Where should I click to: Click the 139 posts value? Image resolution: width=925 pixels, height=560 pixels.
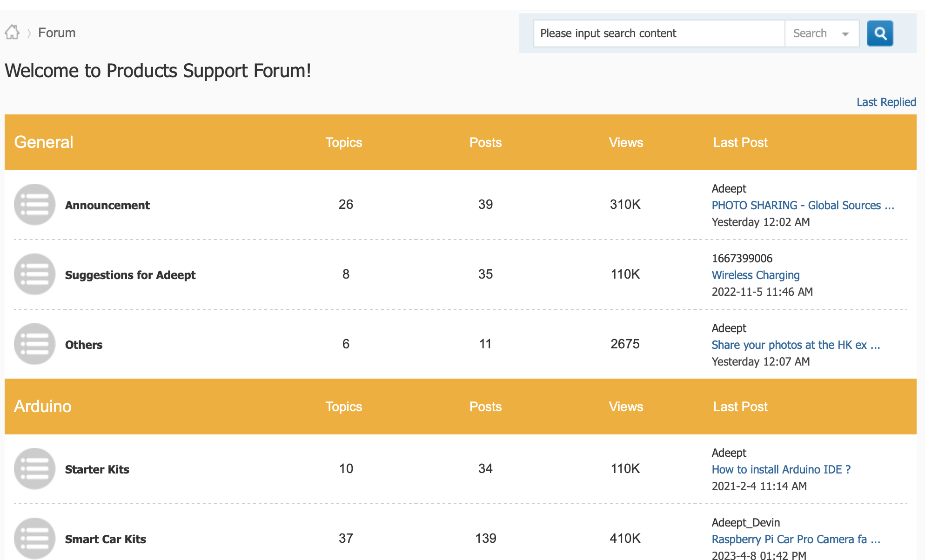pyautogui.click(x=486, y=538)
